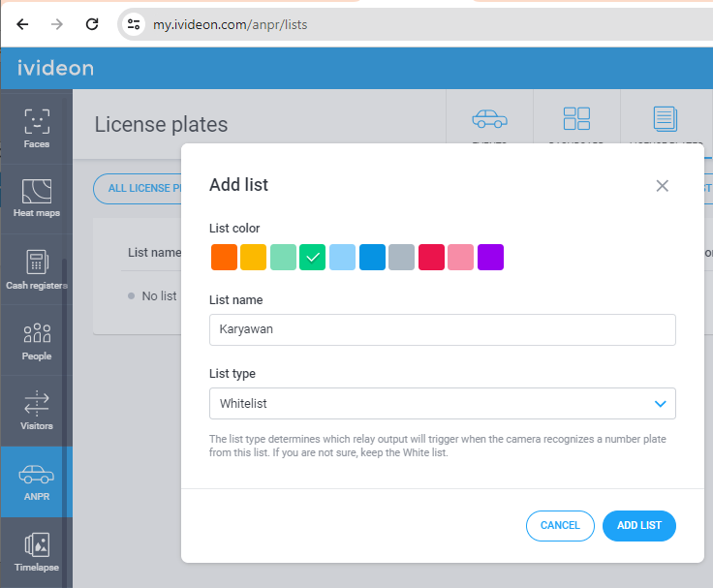Open Visitors section in sidebar
Image resolution: width=713 pixels, height=588 pixels.
point(37,410)
